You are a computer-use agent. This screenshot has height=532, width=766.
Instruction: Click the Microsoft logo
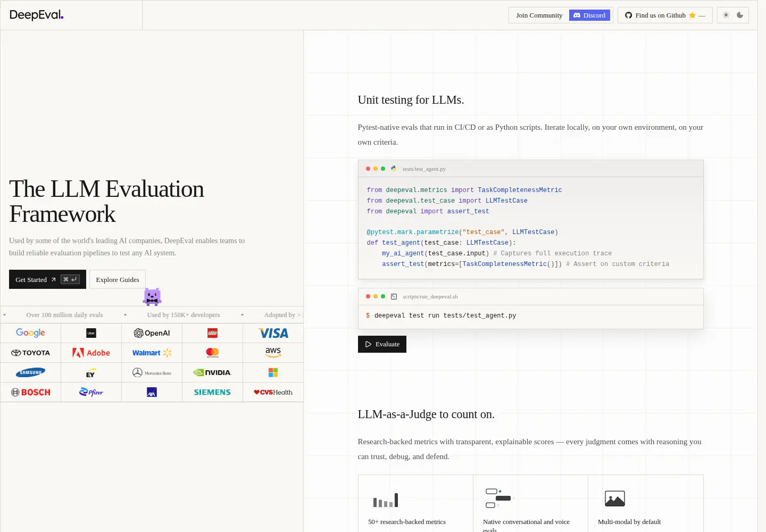(x=273, y=372)
